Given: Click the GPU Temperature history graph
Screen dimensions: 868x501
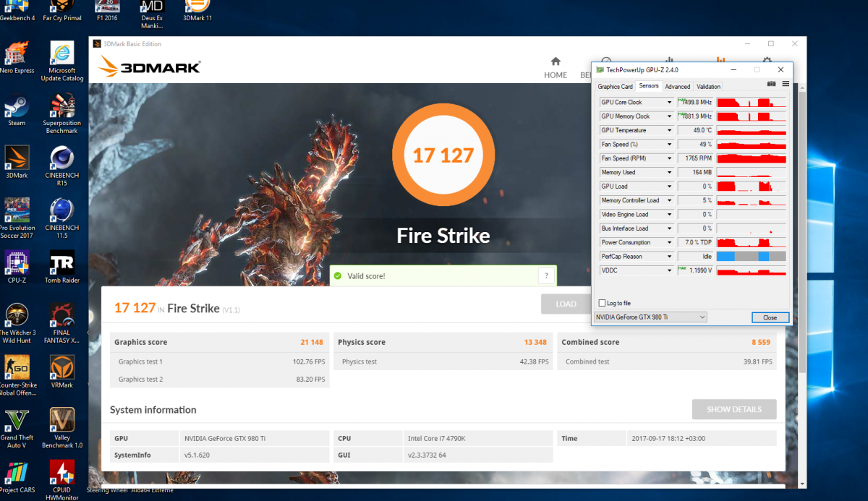Looking at the screenshot, I should [x=751, y=130].
